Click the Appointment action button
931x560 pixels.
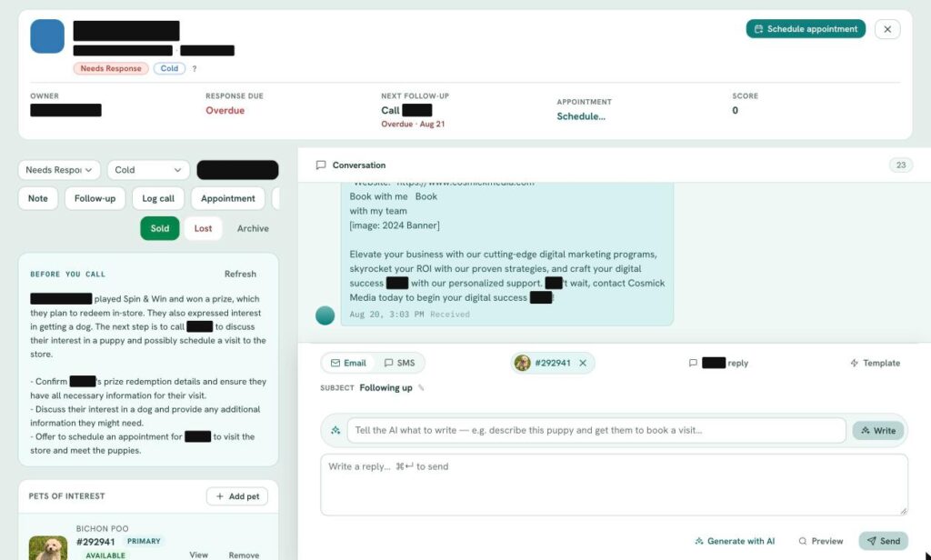point(228,198)
